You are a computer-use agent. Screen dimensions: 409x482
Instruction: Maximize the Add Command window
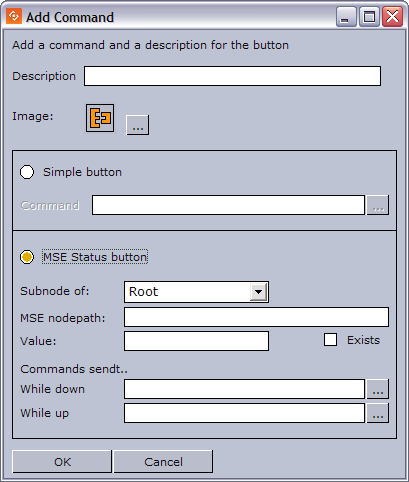369,16
